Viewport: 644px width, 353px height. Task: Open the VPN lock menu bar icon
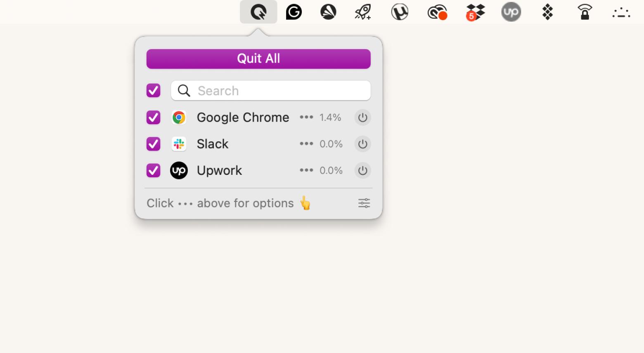(585, 12)
